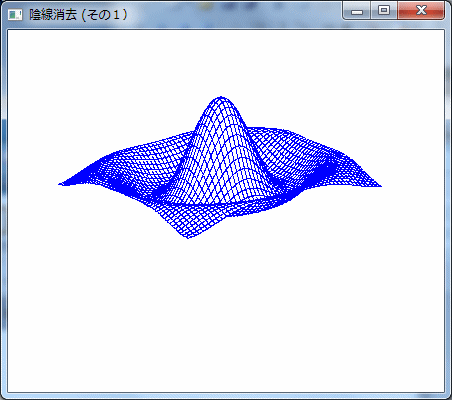Click the application icon in the title bar
The height and width of the screenshot is (400, 452).
click(x=15, y=15)
